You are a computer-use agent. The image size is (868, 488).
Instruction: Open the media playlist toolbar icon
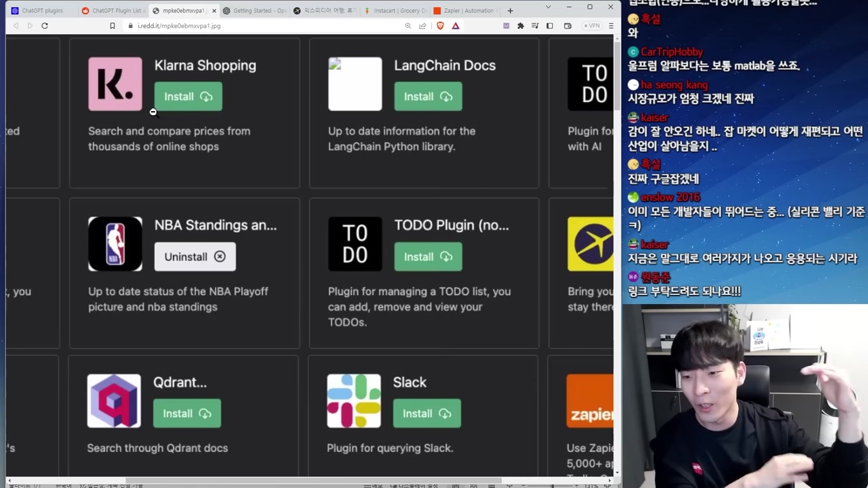click(535, 26)
